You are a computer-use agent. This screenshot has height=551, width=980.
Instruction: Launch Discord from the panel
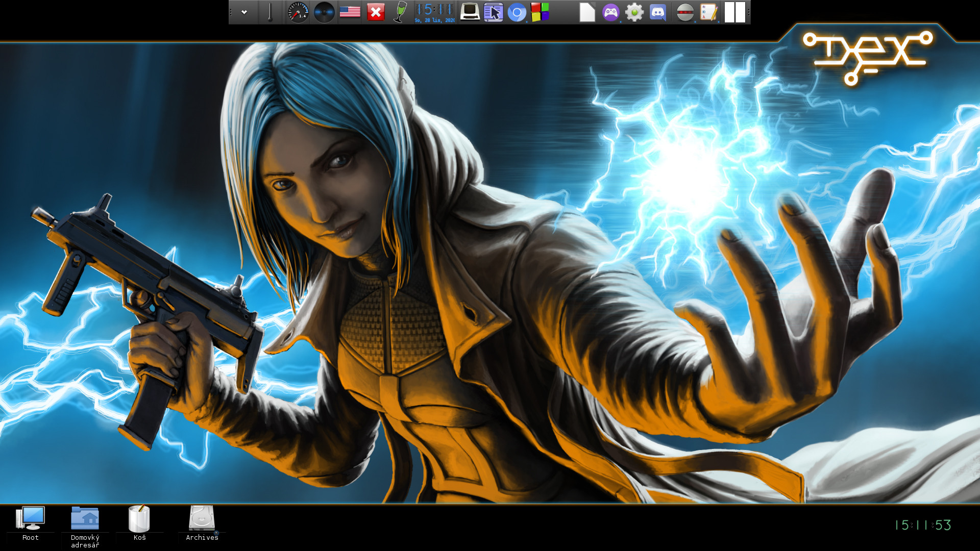click(x=658, y=12)
